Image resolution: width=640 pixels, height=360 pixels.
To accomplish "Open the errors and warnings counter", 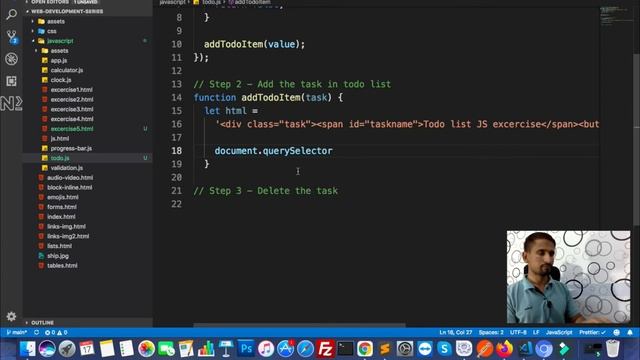I will pos(56,332).
